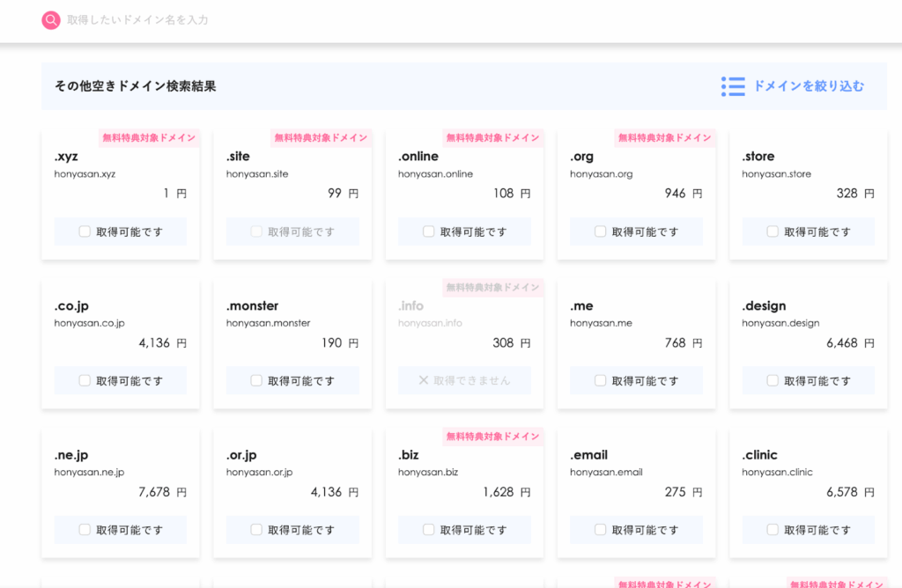Click the filter list icon
This screenshot has height=588, width=902.
(732, 86)
